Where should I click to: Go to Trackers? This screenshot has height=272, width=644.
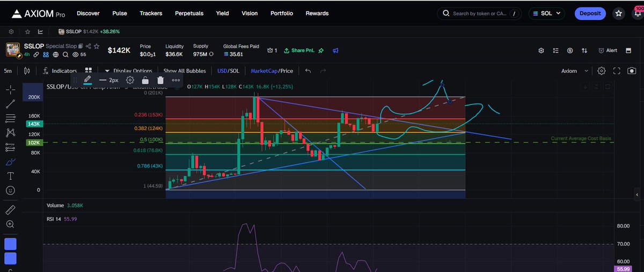coord(151,13)
